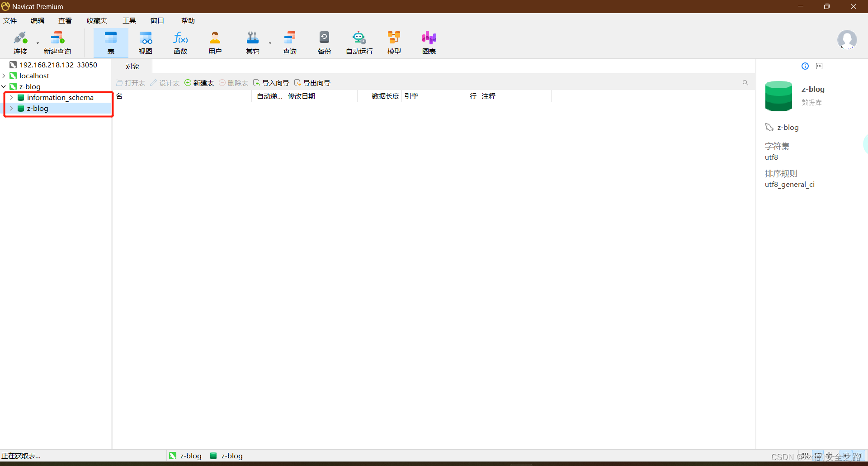Screen dimensions: 868x466
Task: Click z-blog connection in status bar
Action: [x=185, y=456]
